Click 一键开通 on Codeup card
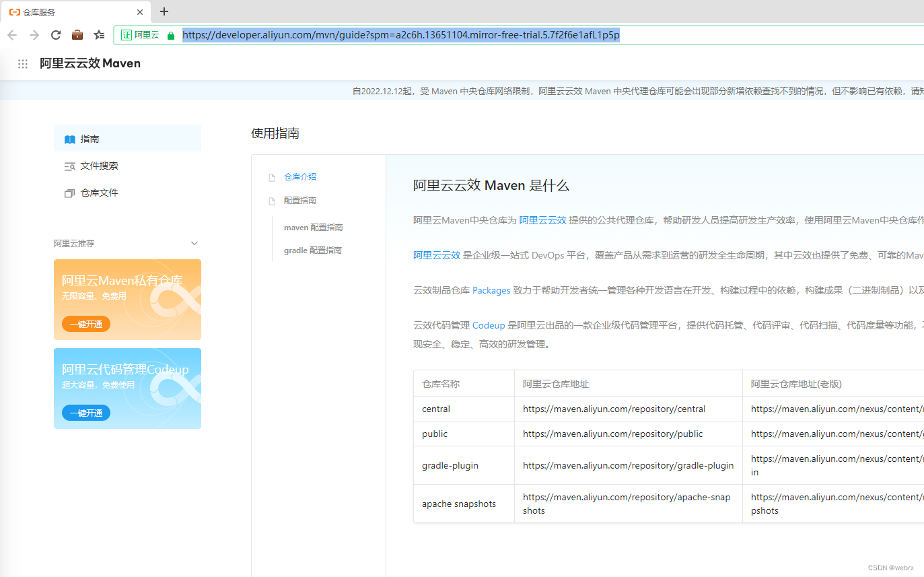 click(x=86, y=413)
